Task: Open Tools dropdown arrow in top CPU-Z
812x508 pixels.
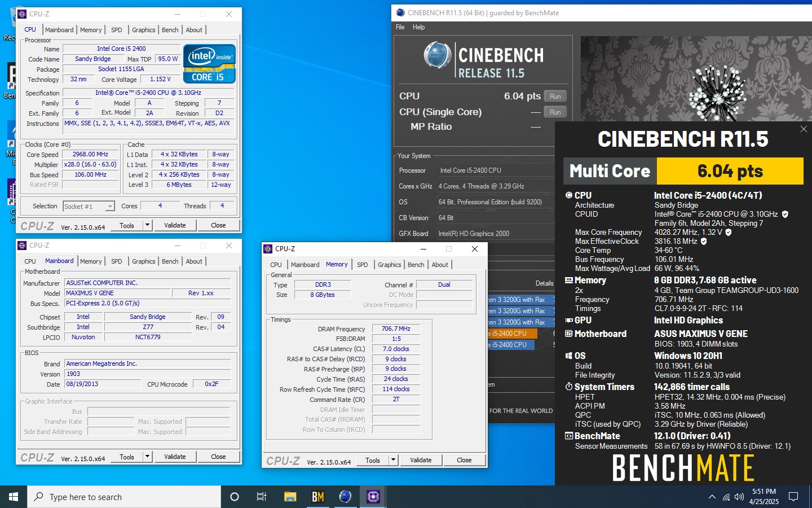Action: [147, 225]
